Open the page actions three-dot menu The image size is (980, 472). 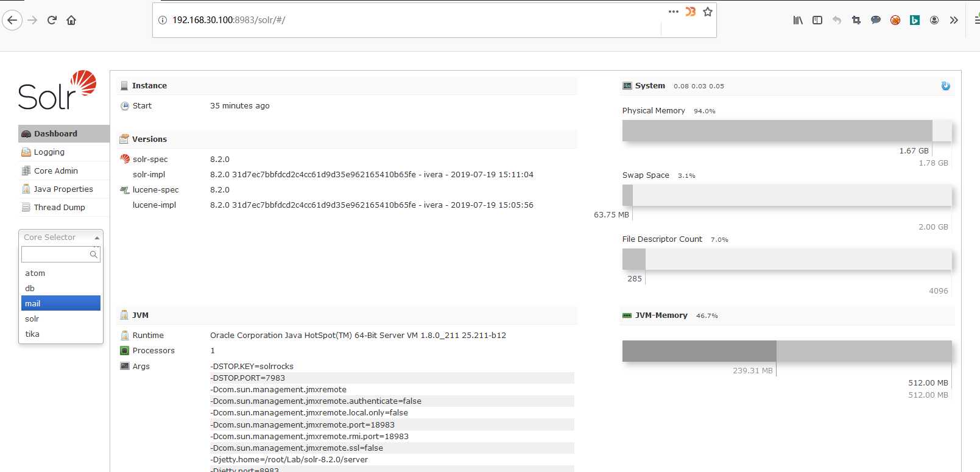[673, 12]
